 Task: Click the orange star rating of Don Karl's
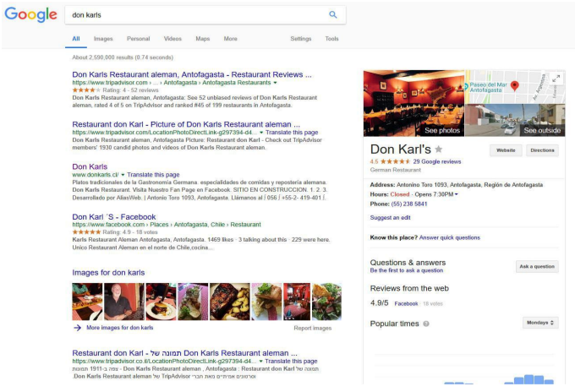pyautogui.click(x=396, y=161)
